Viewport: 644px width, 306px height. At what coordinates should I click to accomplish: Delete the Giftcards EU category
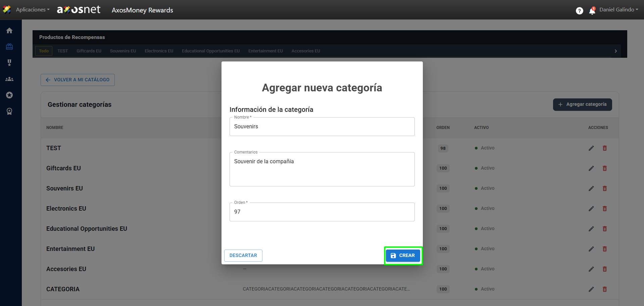pos(604,168)
